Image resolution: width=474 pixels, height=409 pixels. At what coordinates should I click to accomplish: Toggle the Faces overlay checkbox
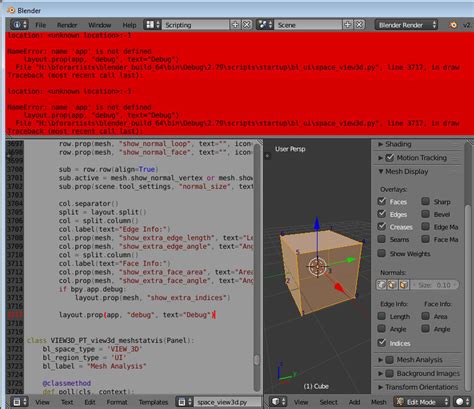pos(382,201)
